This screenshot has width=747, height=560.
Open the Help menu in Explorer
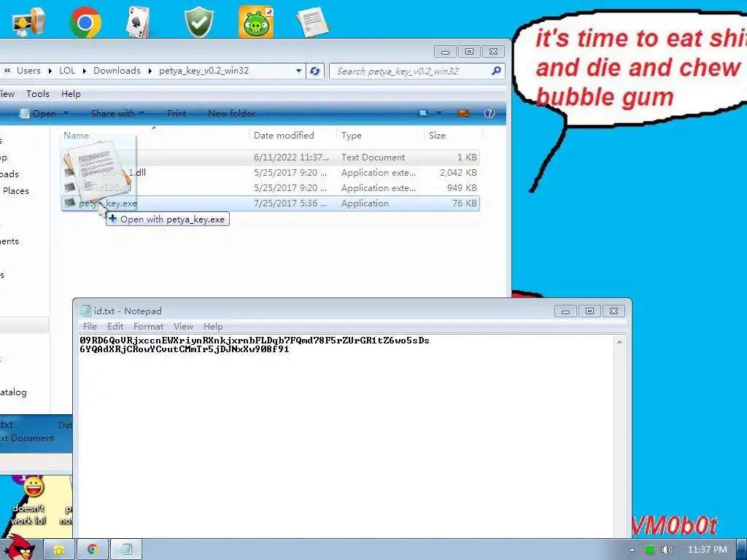(x=71, y=94)
